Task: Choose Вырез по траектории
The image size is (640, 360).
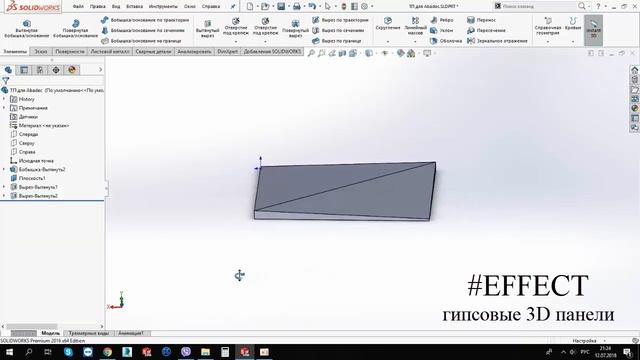Action: point(340,20)
